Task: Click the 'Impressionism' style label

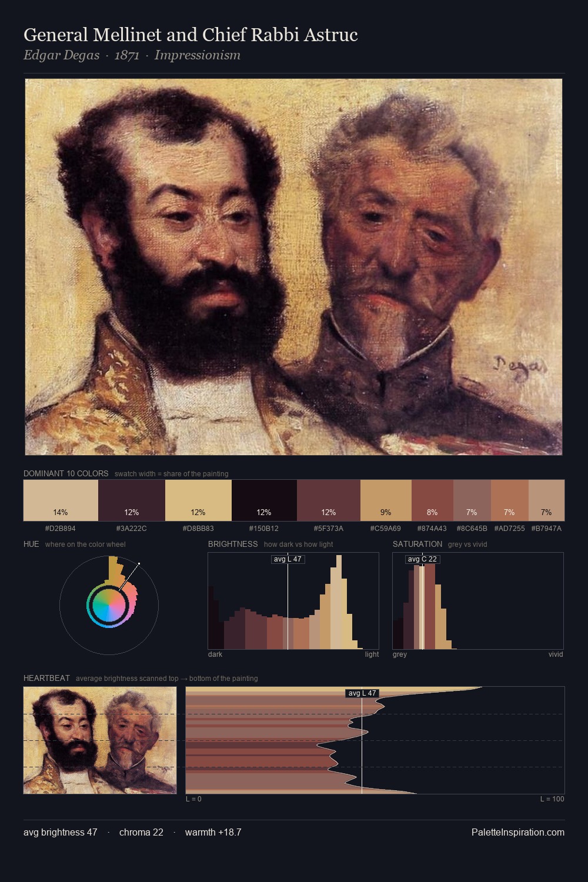Action: coord(198,55)
